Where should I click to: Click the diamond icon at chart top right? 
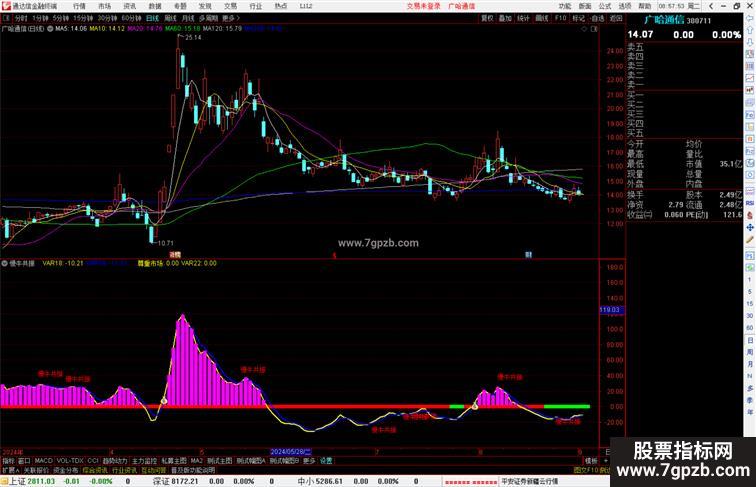[x=584, y=29]
